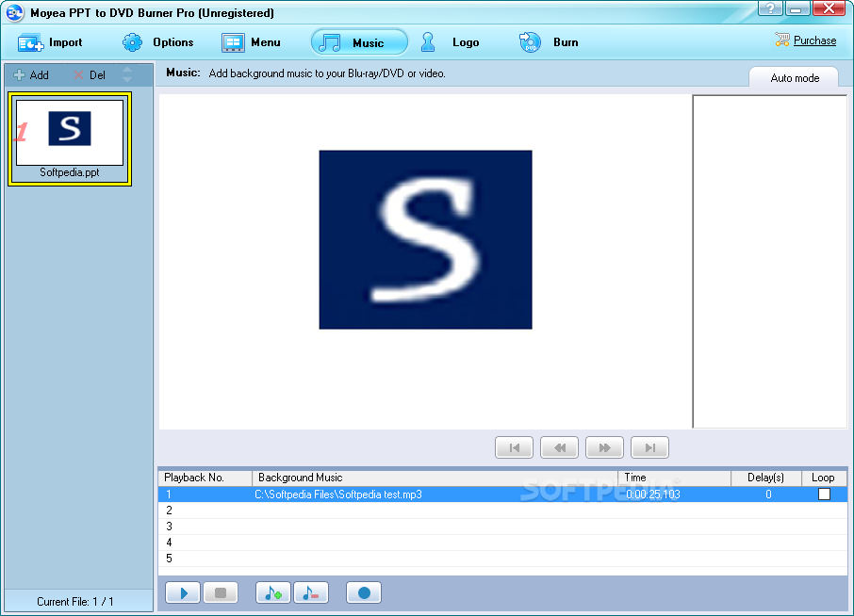Toggle the Loop checkbox for row 1
The width and height of the screenshot is (854, 616).
click(x=824, y=494)
